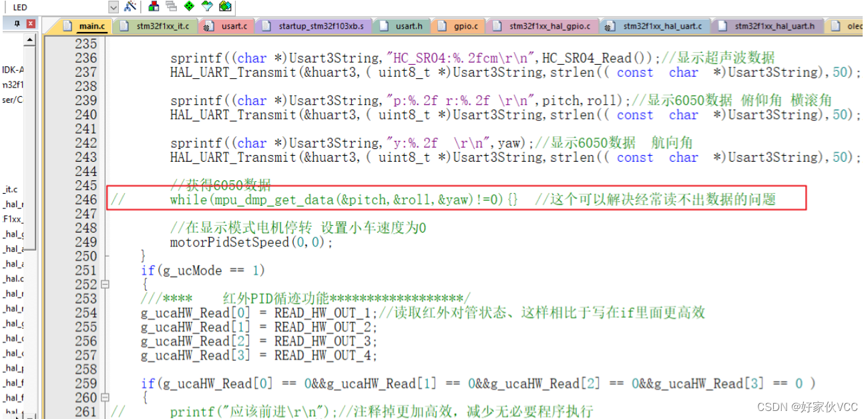
Task: Click line number 254 in the gutter
Action: 85,313
